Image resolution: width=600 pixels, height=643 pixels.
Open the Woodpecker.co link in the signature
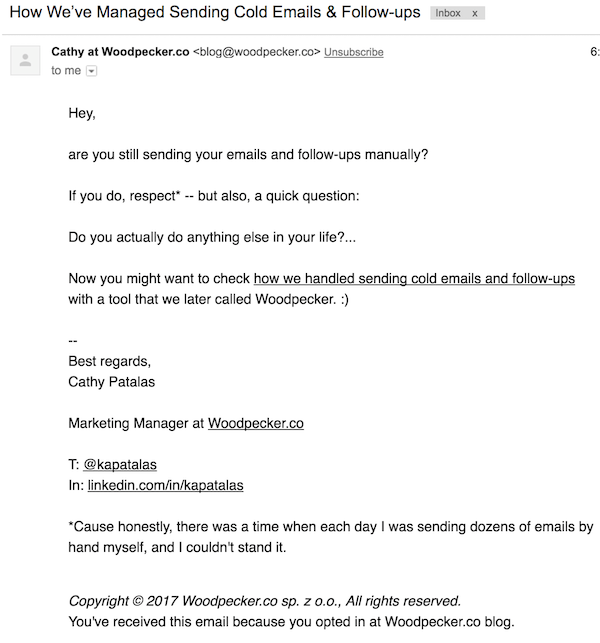(256, 423)
